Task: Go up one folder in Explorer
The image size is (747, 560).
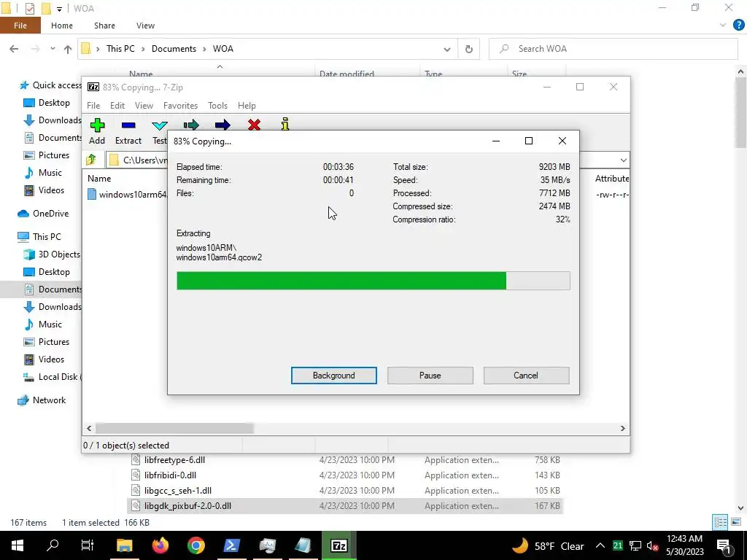Action: tap(68, 49)
